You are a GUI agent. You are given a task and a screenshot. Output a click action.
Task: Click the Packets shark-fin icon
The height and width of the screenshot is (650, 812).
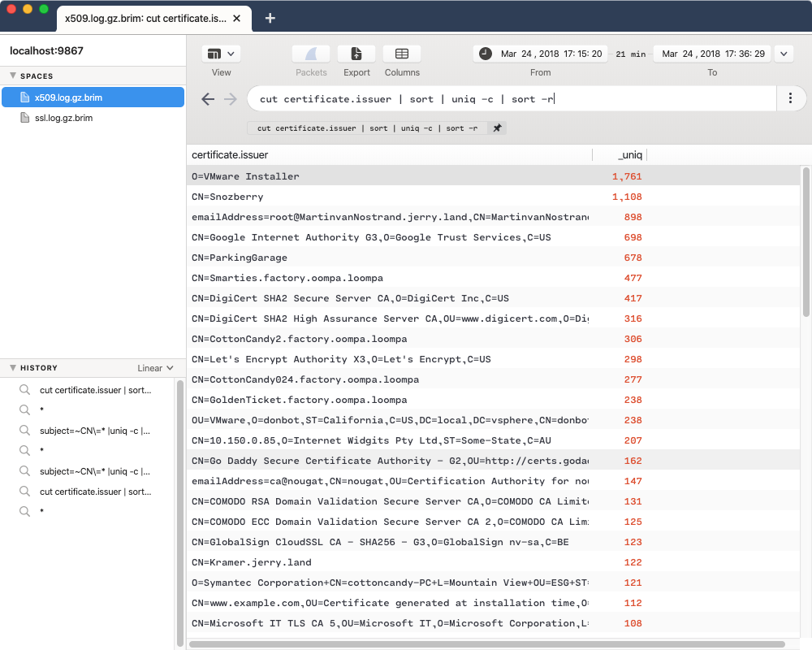tap(311, 53)
